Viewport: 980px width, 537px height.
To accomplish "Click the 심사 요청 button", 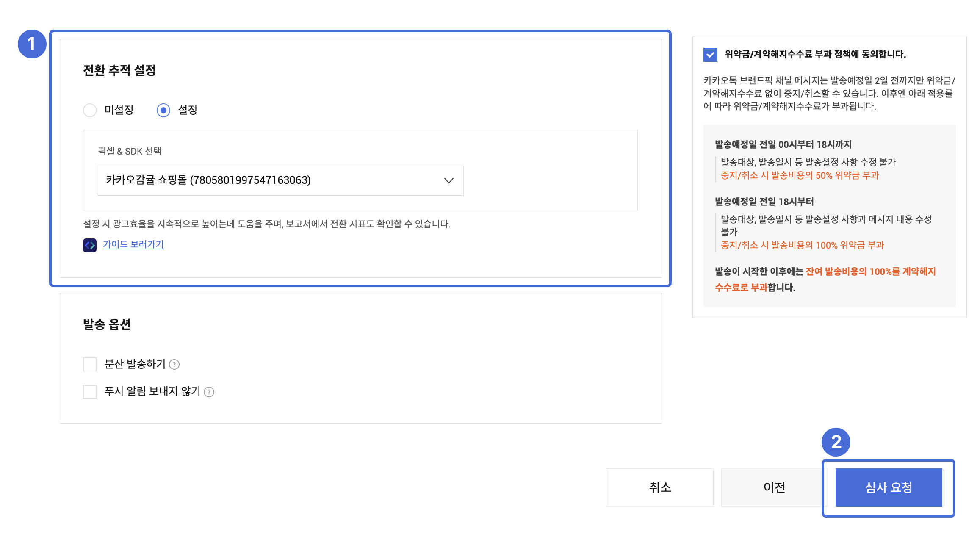I will pos(889,487).
